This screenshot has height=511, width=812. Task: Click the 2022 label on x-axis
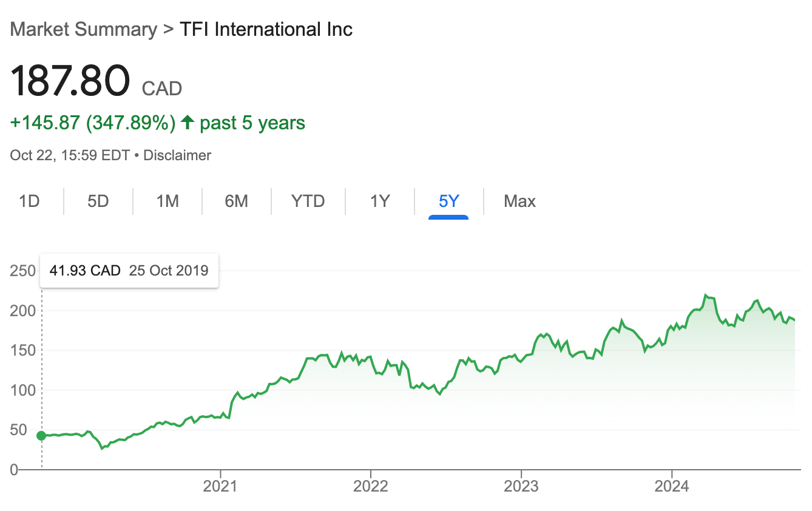click(x=371, y=487)
